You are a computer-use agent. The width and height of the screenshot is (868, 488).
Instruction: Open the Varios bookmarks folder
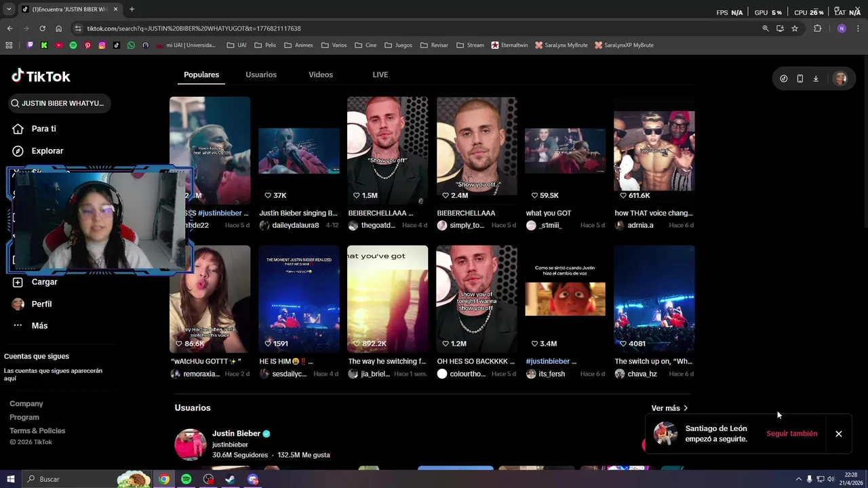(x=334, y=45)
